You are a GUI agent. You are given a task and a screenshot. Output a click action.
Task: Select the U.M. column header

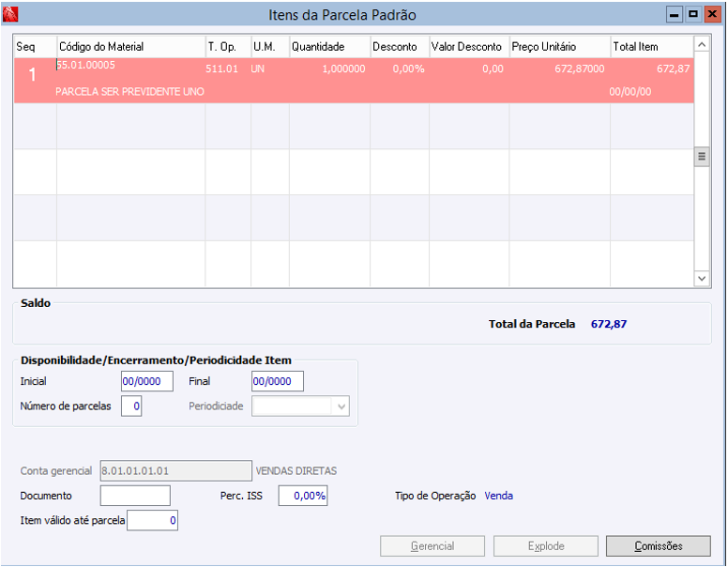pyautogui.click(x=270, y=47)
